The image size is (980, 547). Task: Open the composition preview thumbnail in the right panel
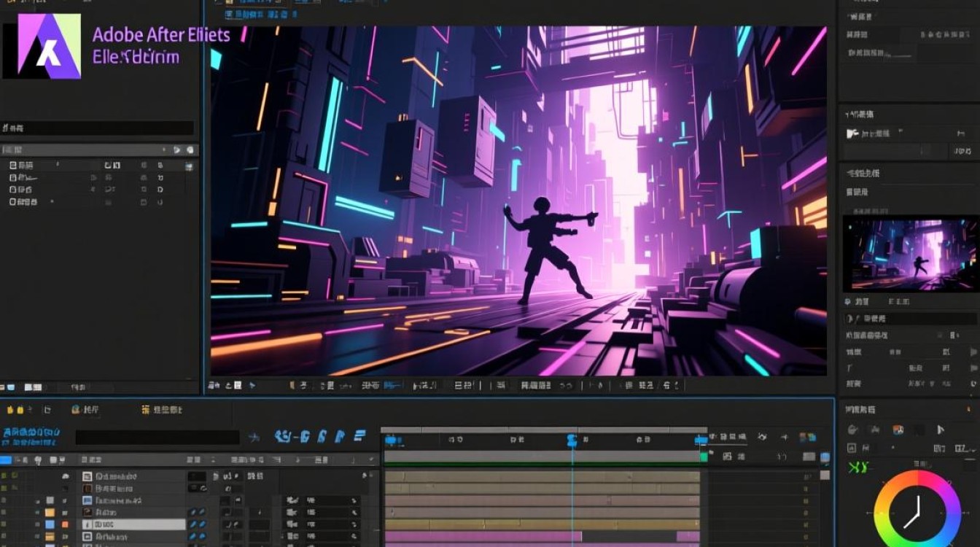[x=910, y=253]
